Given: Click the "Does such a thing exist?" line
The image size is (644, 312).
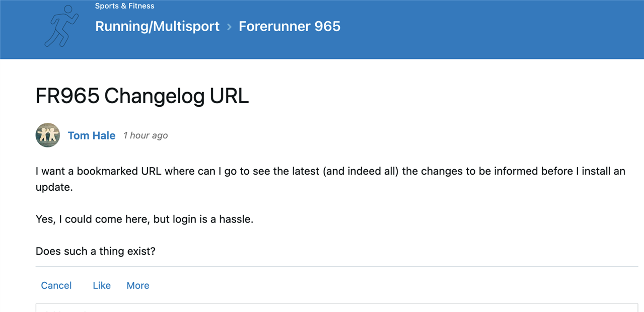Looking at the screenshot, I should 96,251.
